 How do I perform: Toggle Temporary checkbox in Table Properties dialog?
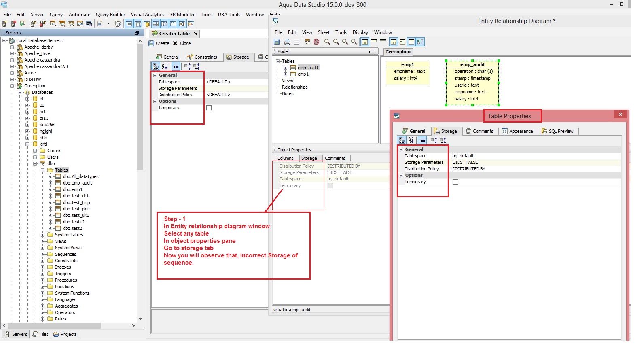[455, 182]
